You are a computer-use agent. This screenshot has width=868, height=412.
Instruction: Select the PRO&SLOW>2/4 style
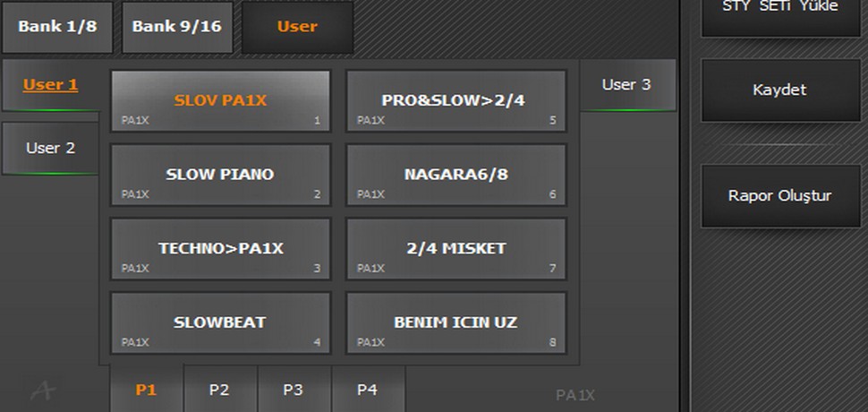456,101
